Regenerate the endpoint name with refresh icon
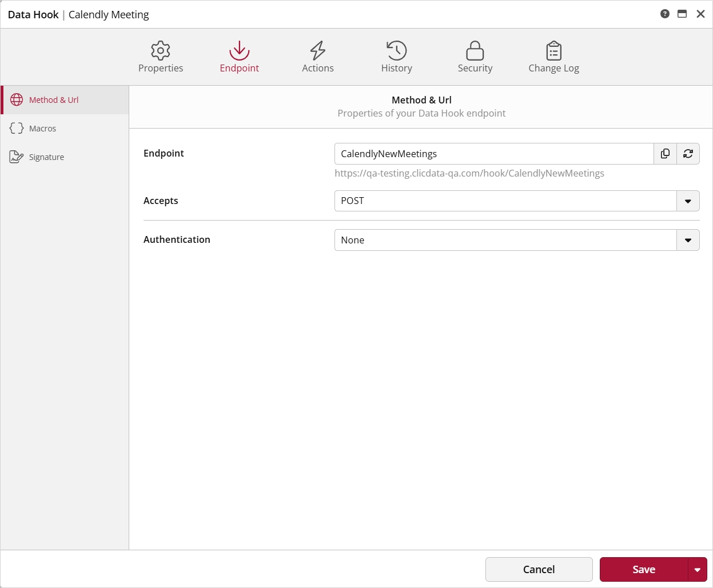Viewport: 713px width, 588px height. 688,154
